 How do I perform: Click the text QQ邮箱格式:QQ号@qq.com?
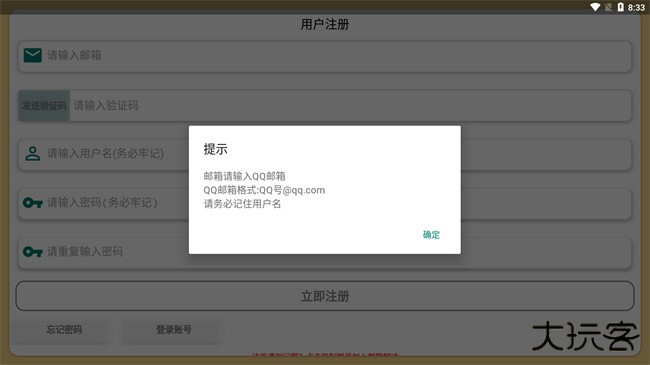point(264,190)
